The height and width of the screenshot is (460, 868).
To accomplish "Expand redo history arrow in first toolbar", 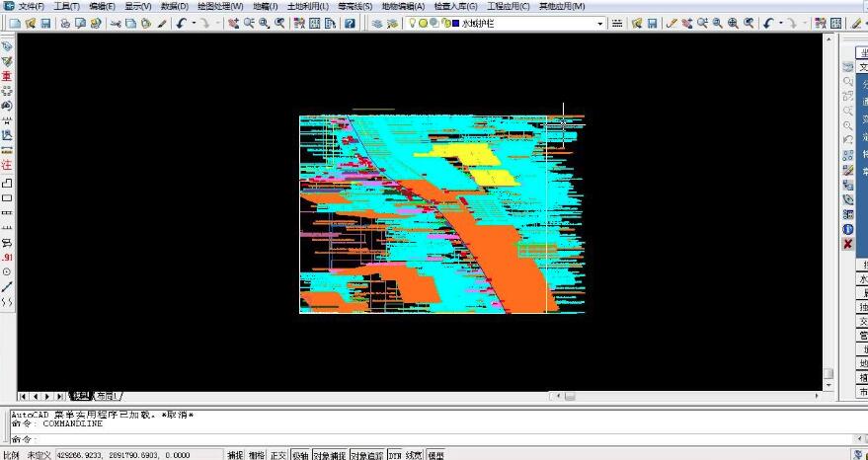I will [217, 24].
